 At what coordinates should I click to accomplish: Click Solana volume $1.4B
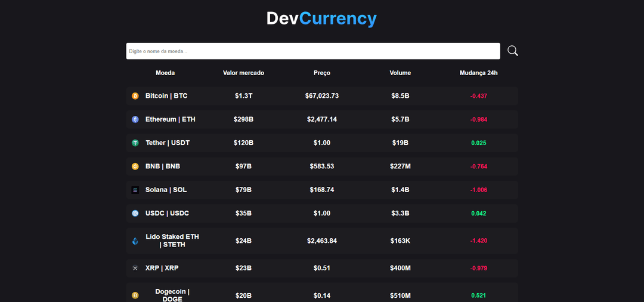tap(401, 190)
